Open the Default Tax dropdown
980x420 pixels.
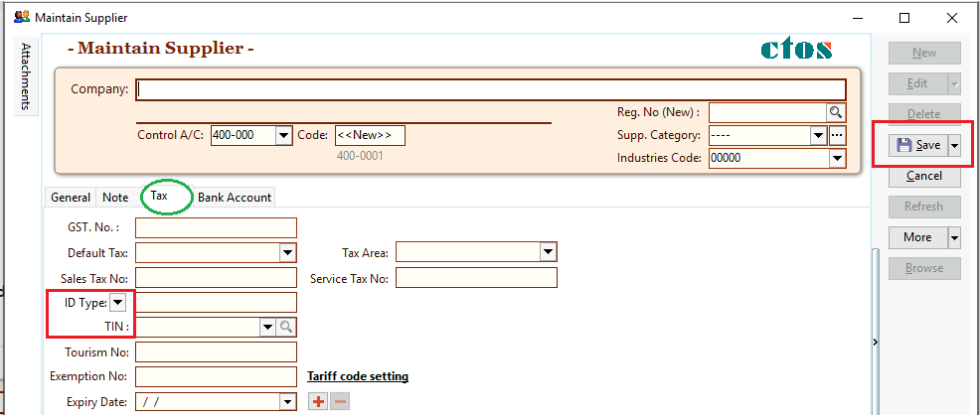(287, 253)
